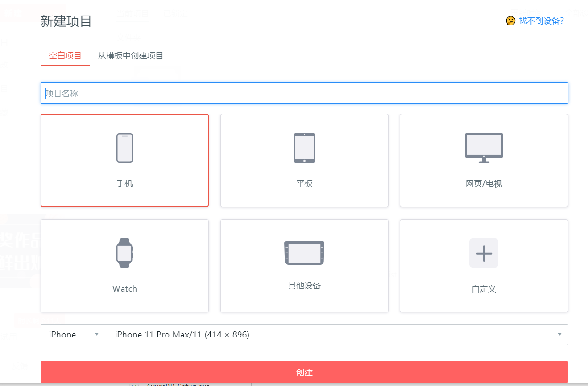588x386 pixels.
Task: Click the plus icon for 自定义
Action: [x=484, y=253]
